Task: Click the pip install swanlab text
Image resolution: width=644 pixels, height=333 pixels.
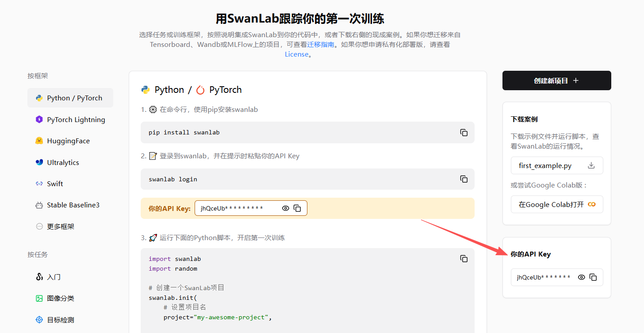Action: tap(184, 133)
